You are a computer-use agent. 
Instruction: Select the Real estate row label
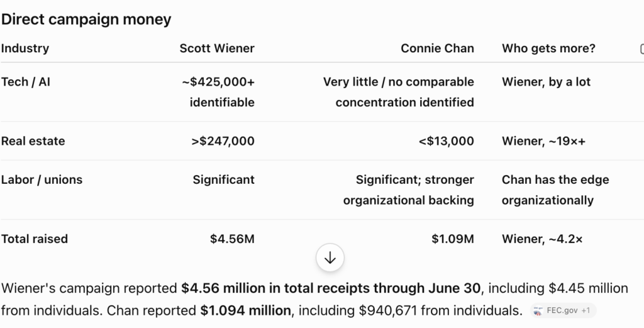coord(33,141)
